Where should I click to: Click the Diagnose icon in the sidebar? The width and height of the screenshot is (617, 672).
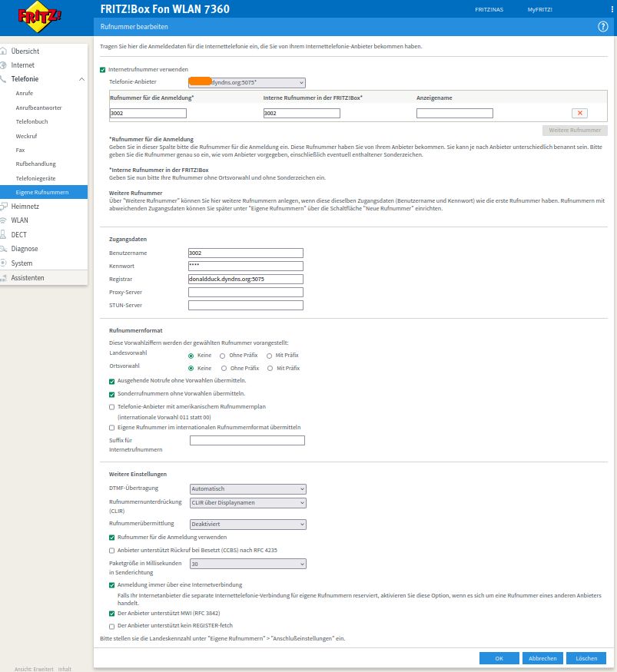point(4,249)
